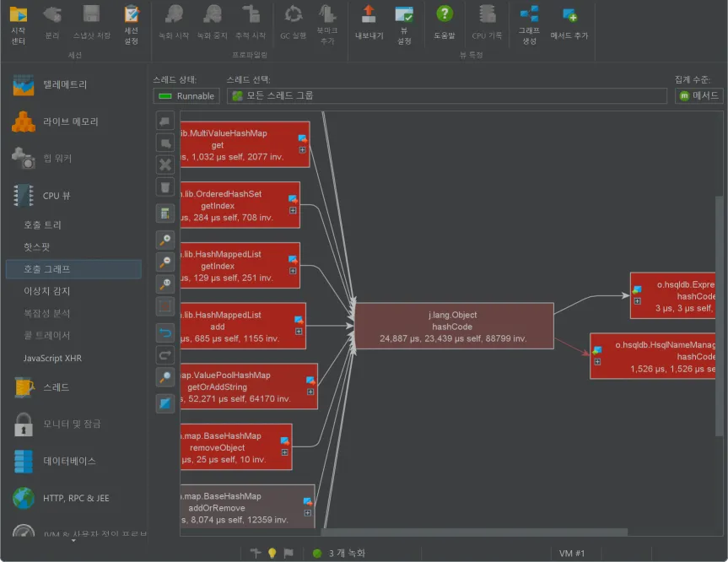Open the aggregation level 메서드 dropdown
This screenshot has width=728, height=562.
pyautogui.click(x=698, y=95)
